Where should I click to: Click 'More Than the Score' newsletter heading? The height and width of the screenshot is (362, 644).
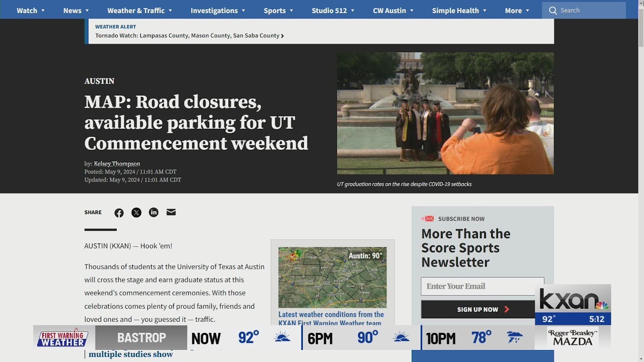point(466,248)
